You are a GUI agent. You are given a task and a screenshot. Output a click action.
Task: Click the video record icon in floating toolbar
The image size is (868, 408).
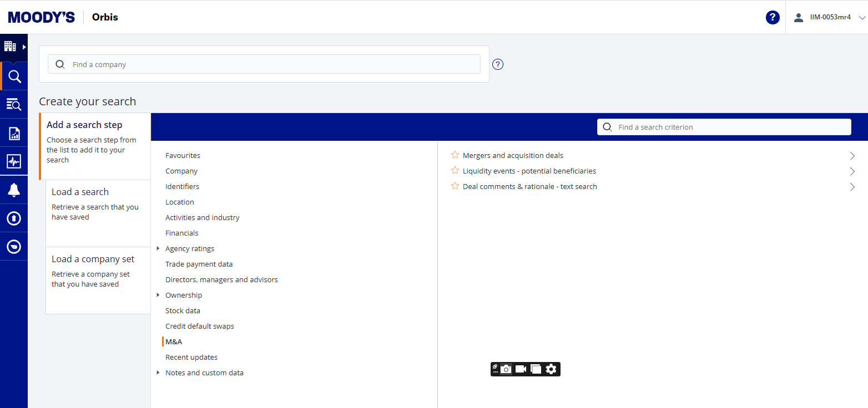(x=521, y=369)
